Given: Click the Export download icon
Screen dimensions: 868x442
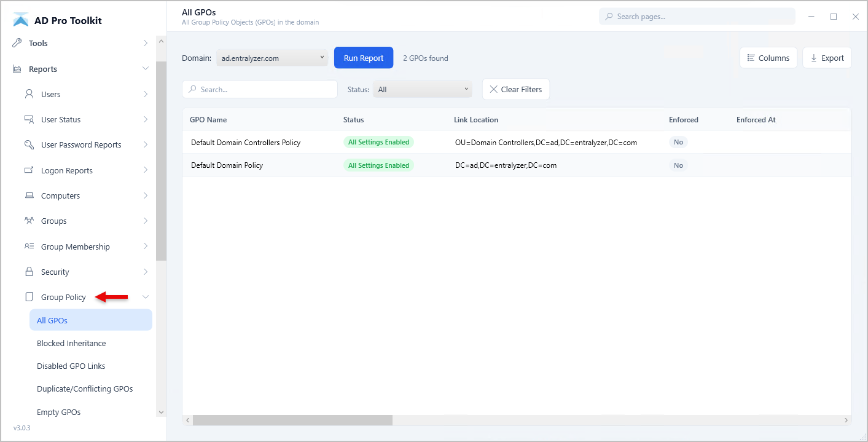Looking at the screenshot, I should point(814,57).
